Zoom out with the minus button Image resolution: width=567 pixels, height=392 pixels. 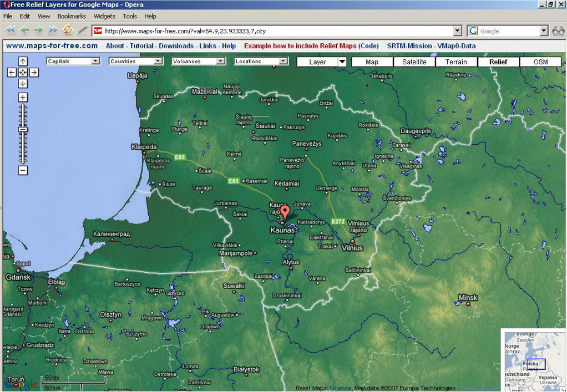pos(23,170)
